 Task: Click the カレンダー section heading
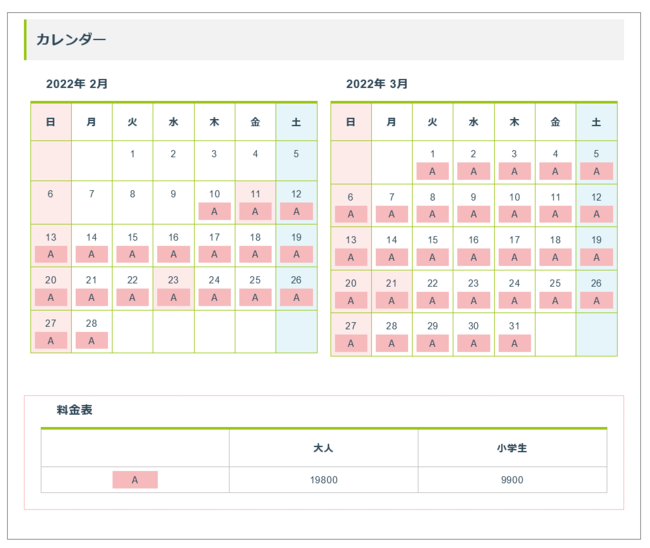tap(71, 40)
